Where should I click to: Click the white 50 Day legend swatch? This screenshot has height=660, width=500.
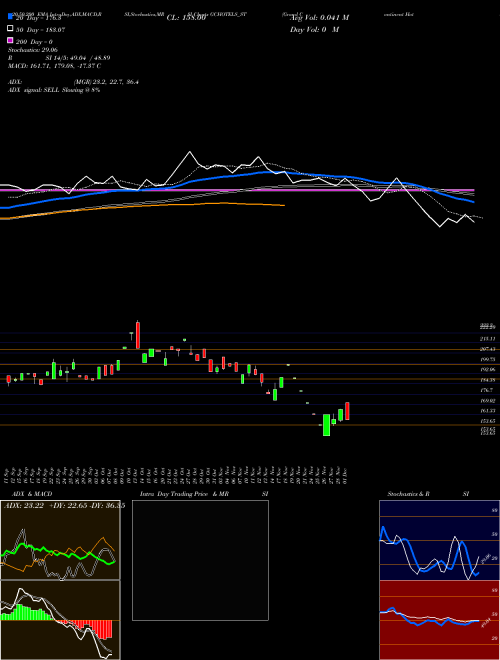coord(11,29)
